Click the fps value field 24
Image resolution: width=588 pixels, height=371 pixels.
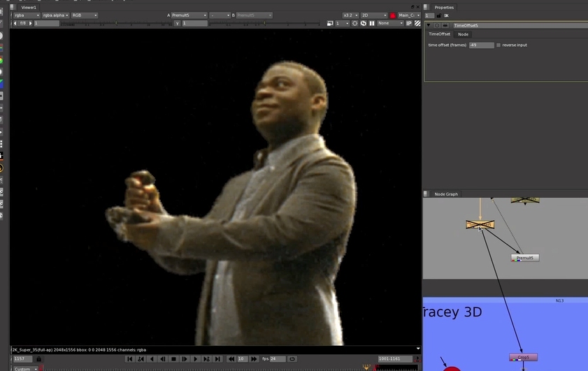coord(278,359)
